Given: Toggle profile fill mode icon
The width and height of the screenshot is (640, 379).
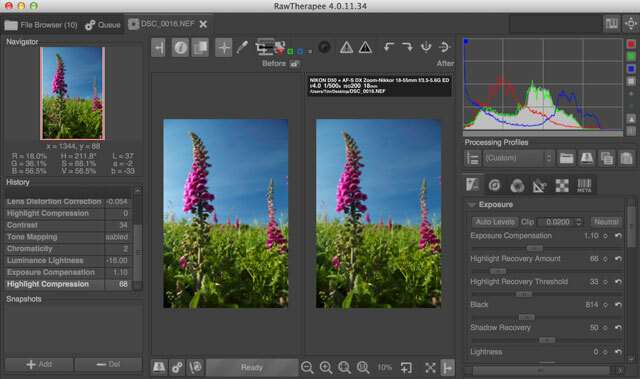Looking at the screenshot, I should pyautogui.click(x=473, y=158).
